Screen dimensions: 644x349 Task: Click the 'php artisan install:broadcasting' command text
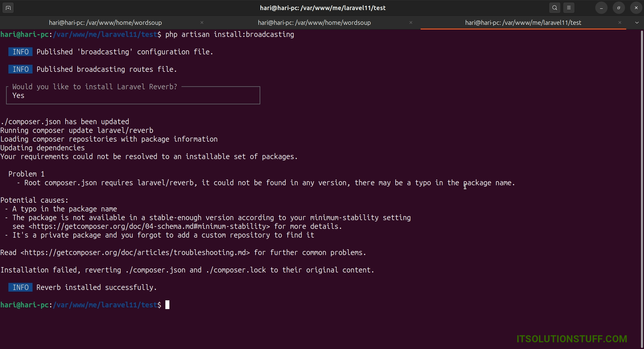point(229,35)
